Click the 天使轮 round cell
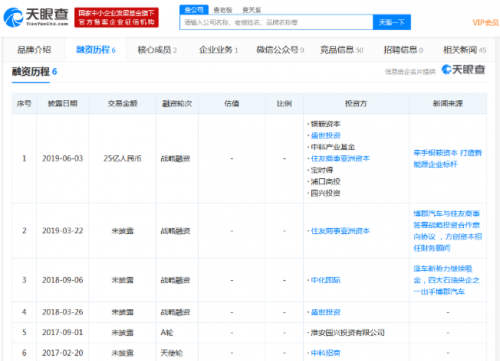The width and height of the screenshot is (500, 361). point(172,353)
